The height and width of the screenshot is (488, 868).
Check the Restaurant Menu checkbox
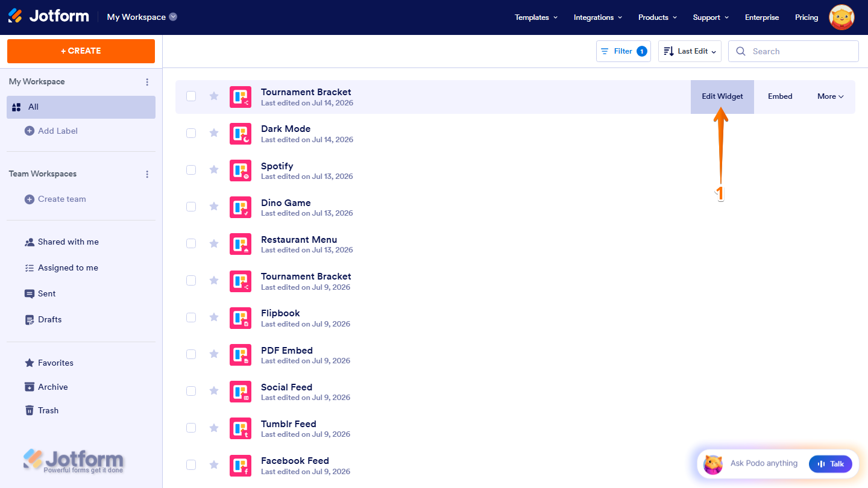pos(191,243)
